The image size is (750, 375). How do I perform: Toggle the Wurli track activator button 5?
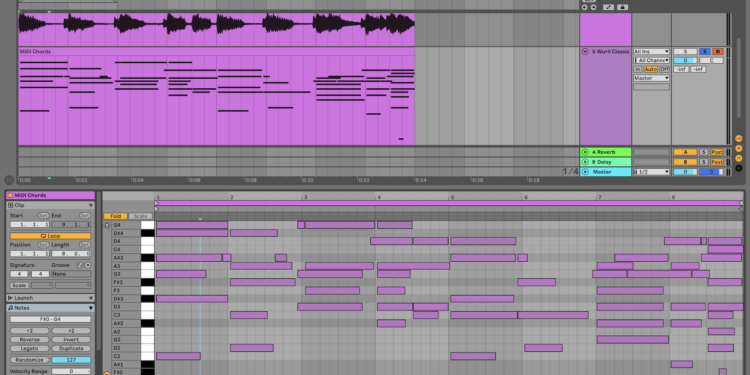click(x=685, y=52)
